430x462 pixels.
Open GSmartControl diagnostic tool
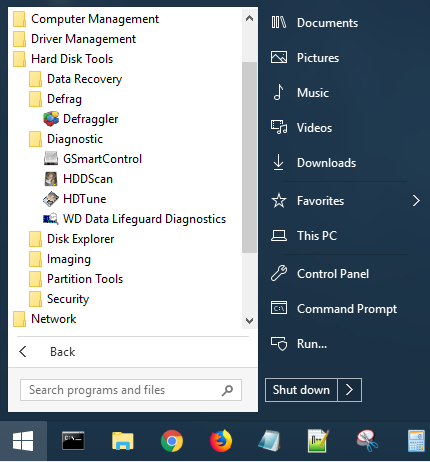93,159
